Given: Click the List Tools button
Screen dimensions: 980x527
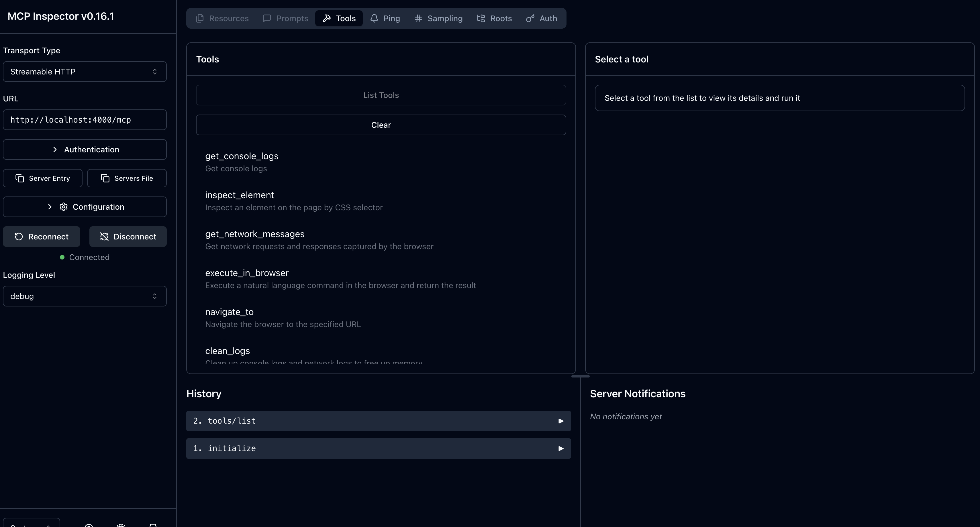Looking at the screenshot, I should coord(381,95).
